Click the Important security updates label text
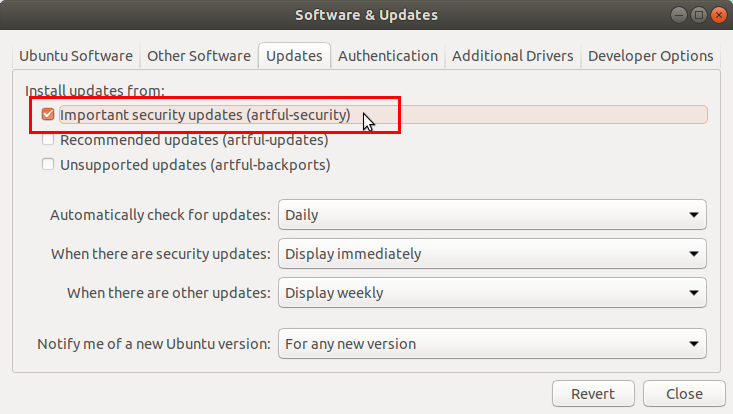 click(x=205, y=115)
